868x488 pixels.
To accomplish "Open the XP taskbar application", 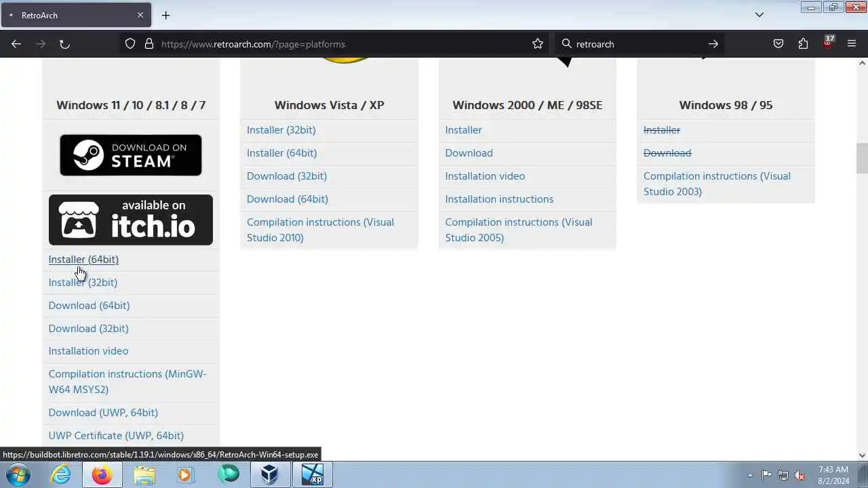I will (313, 474).
